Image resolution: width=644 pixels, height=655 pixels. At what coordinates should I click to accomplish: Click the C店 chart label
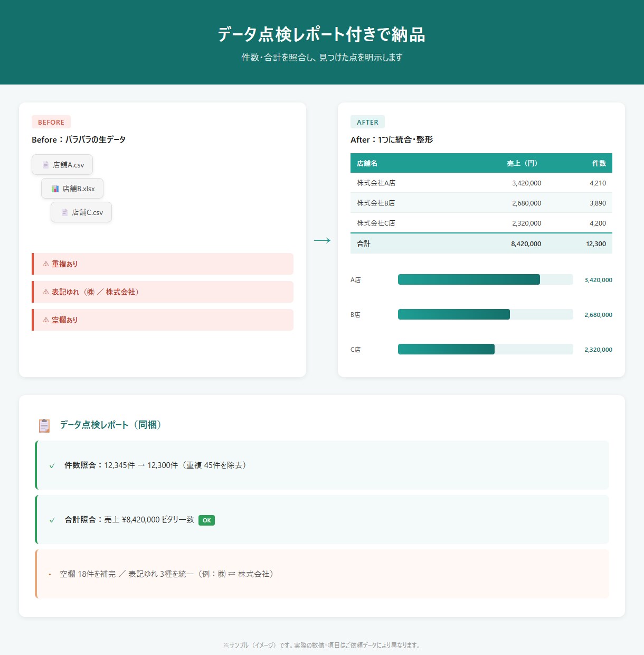pos(356,350)
